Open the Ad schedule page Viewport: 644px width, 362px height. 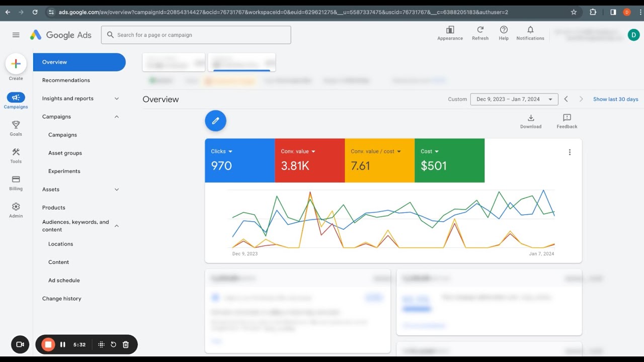(64, 280)
